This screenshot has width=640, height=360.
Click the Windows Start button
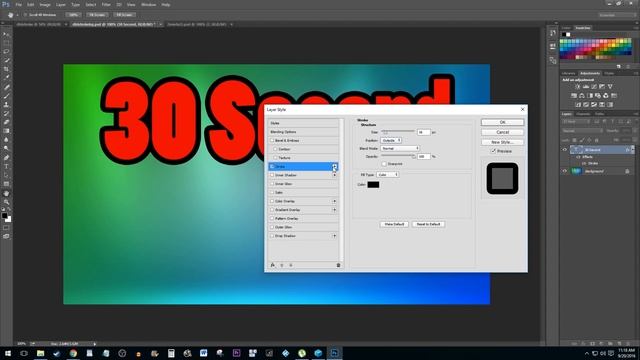8,353
